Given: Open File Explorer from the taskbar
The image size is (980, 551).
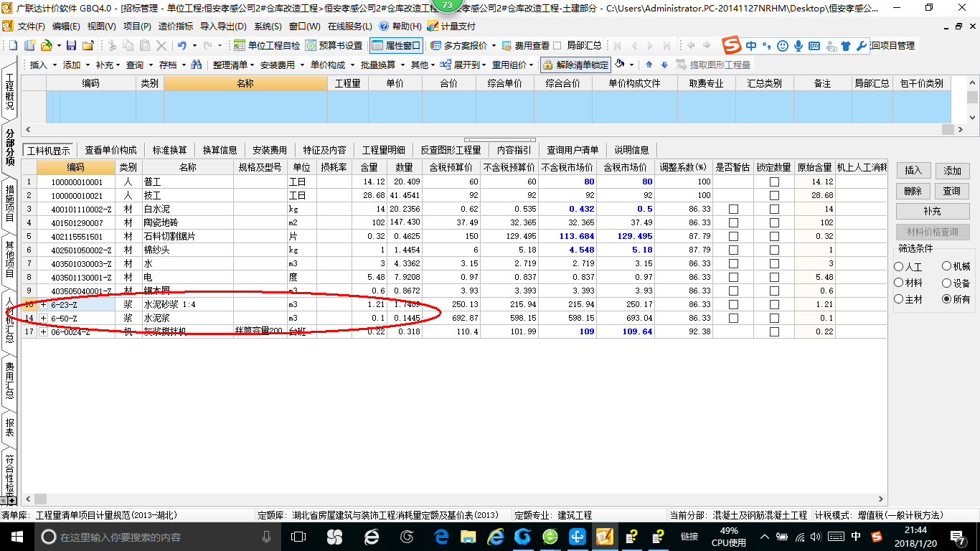Looking at the screenshot, I should pos(468,537).
